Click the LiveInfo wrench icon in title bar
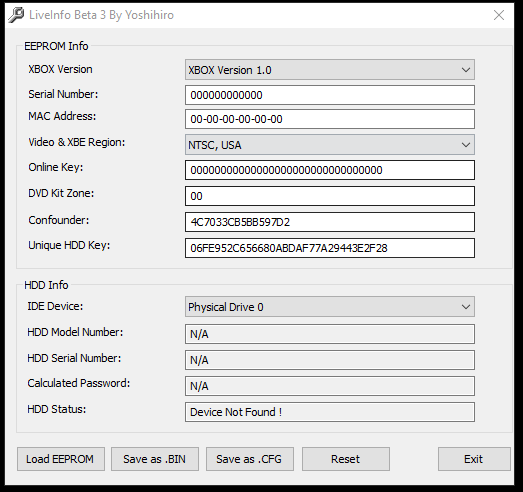The width and height of the screenshot is (523, 492). point(16,15)
